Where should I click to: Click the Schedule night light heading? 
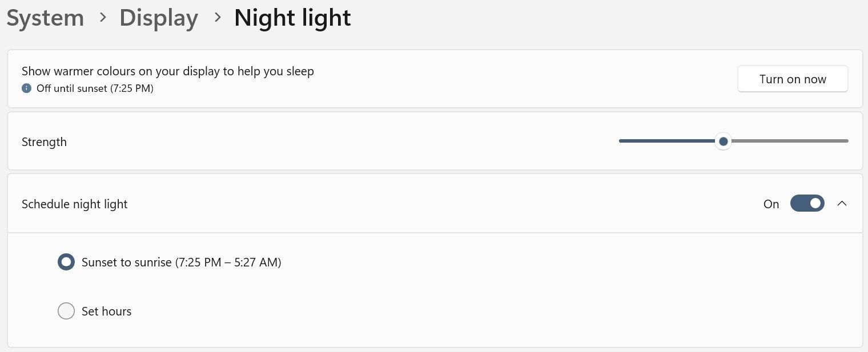point(75,204)
